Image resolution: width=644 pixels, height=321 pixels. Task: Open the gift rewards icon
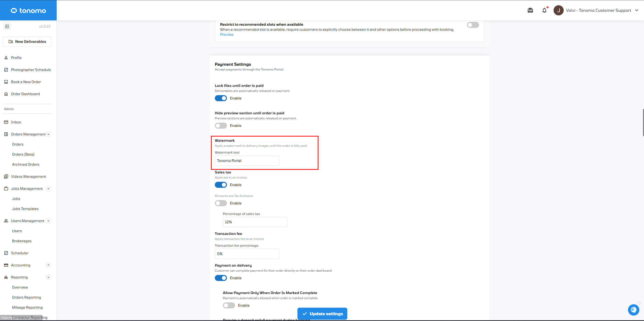coord(530,10)
